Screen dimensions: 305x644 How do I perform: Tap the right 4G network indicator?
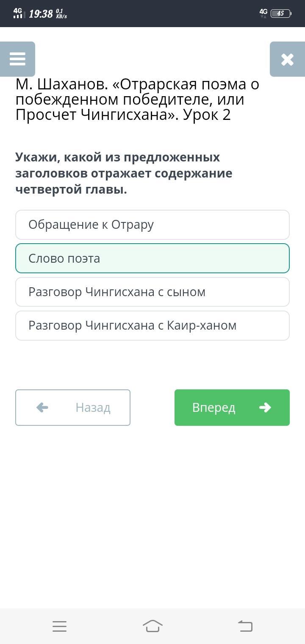point(263,13)
